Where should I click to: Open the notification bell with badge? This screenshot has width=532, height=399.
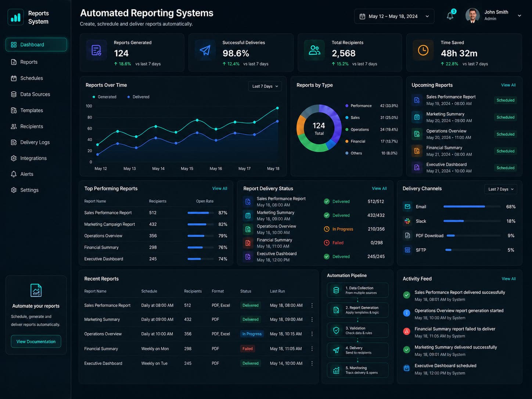click(450, 15)
